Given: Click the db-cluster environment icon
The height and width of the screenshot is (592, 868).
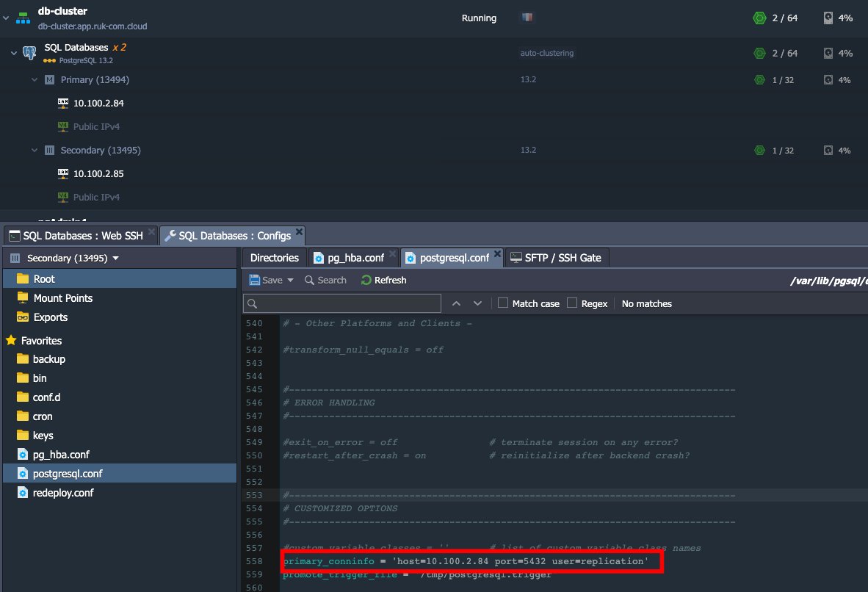Looking at the screenshot, I should (x=23, y=18).
